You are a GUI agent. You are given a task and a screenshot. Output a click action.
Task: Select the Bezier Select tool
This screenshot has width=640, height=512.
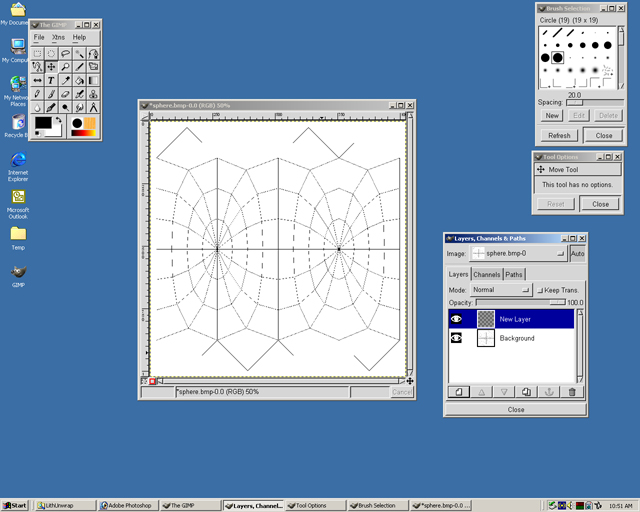pyautogui.click(x=93, y=53)
